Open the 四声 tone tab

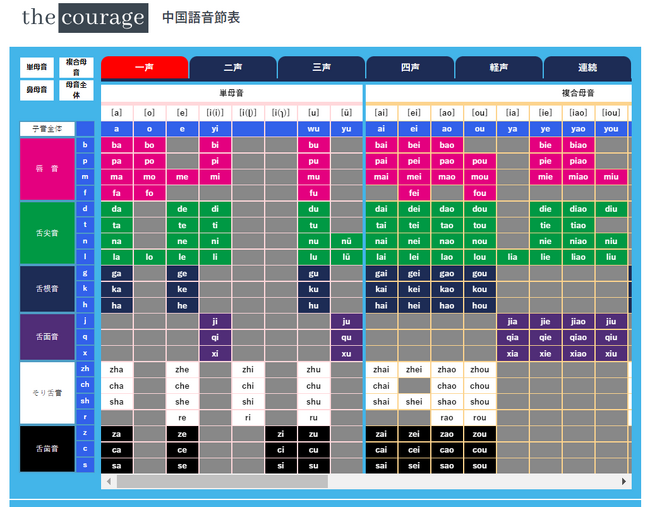(410, 68)
